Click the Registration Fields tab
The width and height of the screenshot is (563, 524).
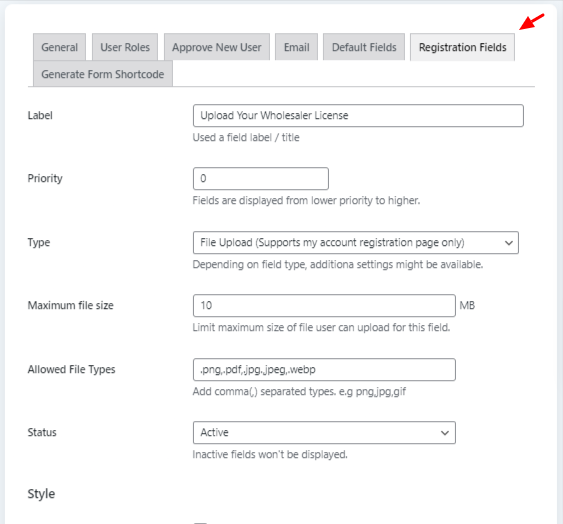click(x=462, y=47)
